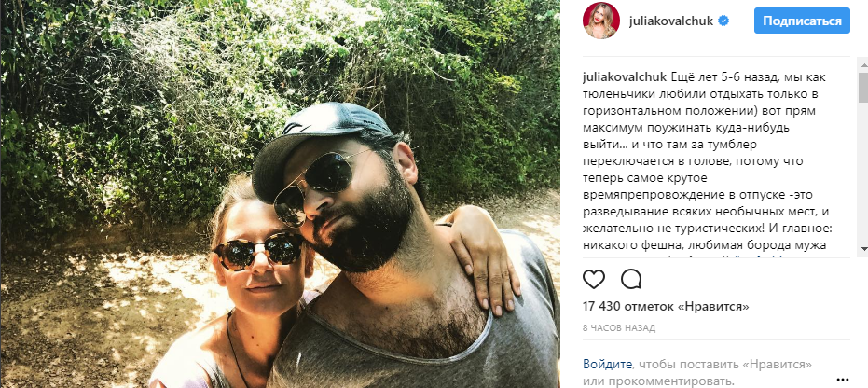Open the juliakovalchuk round profile avatar

click(x=600, y=21)
